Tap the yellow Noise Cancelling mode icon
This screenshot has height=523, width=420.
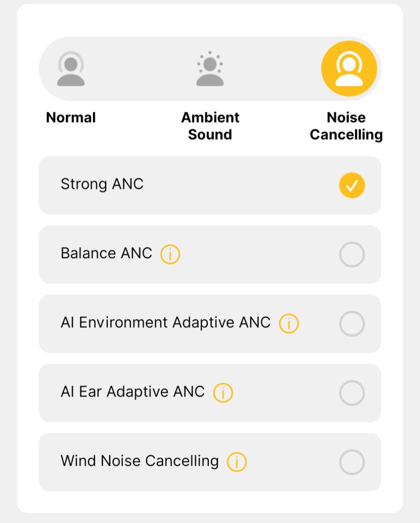point(349,69)
